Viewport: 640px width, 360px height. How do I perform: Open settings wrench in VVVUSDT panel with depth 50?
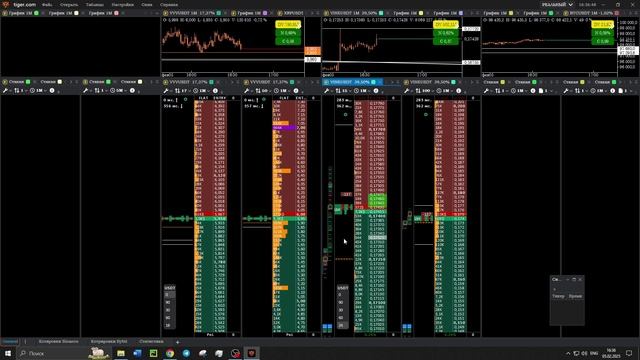[247, 91]
